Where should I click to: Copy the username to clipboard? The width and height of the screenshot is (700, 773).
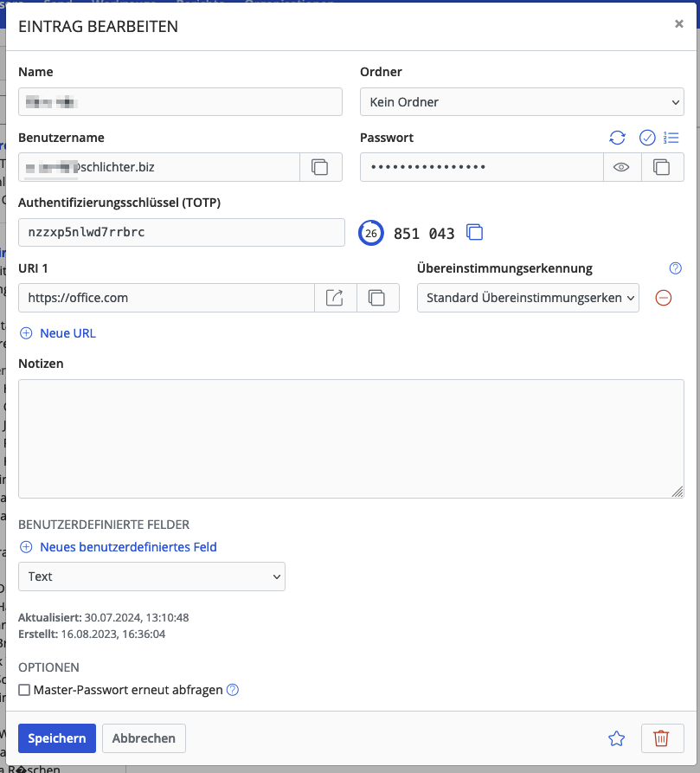(320, 167)
